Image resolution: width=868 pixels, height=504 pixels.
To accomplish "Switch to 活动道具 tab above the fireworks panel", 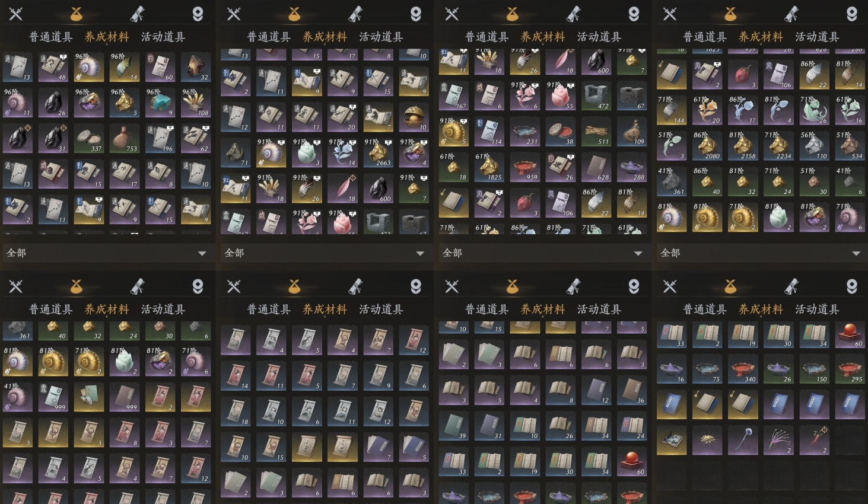I will coord(817,309).
